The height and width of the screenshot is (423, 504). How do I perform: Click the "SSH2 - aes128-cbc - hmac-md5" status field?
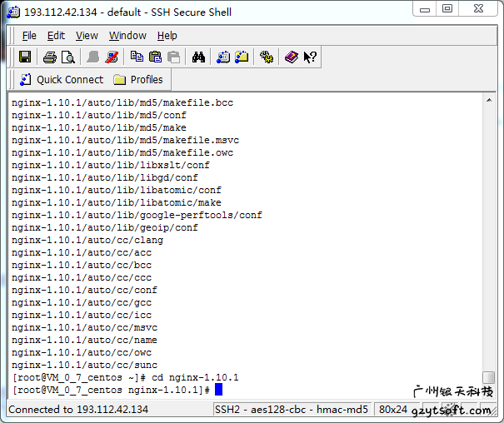click(x=292, y=410)
